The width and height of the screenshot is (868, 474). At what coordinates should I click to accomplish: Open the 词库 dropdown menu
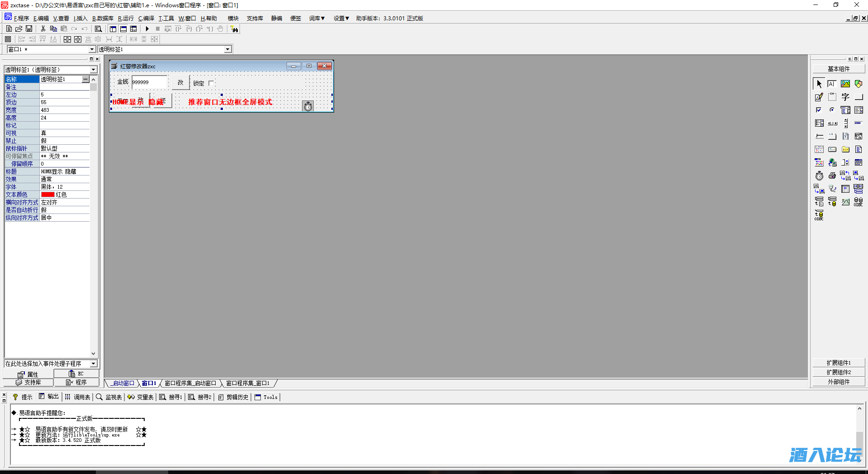click(317, 19)
